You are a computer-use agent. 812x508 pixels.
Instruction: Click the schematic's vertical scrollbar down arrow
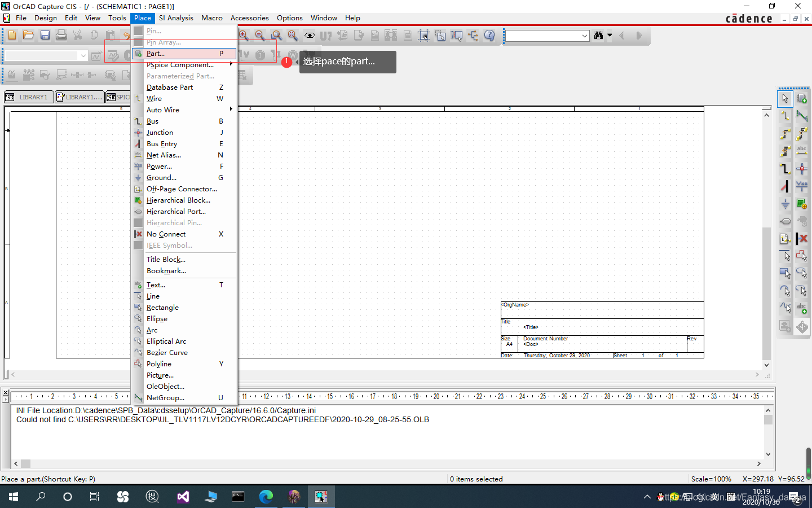point(766,365)
